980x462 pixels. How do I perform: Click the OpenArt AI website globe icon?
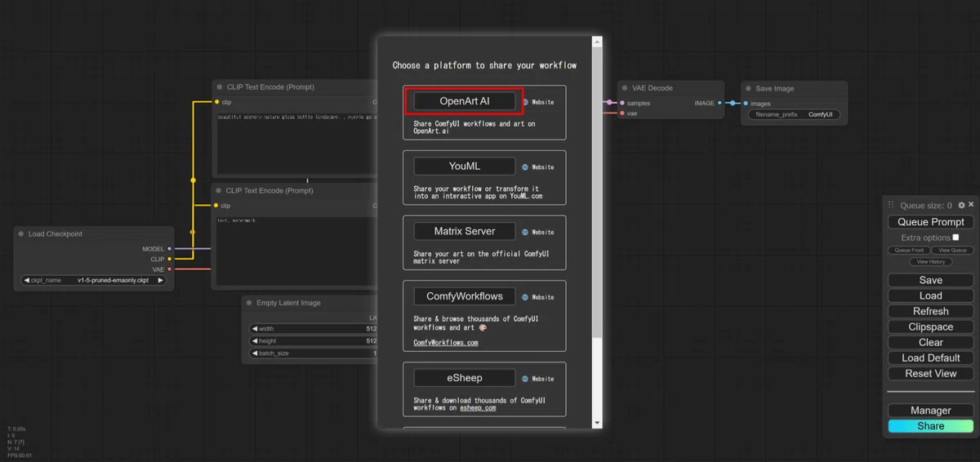[x=526, y=102]
